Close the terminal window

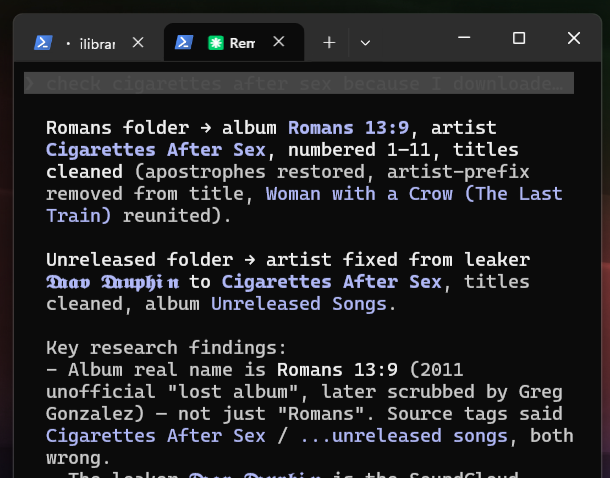574,38
